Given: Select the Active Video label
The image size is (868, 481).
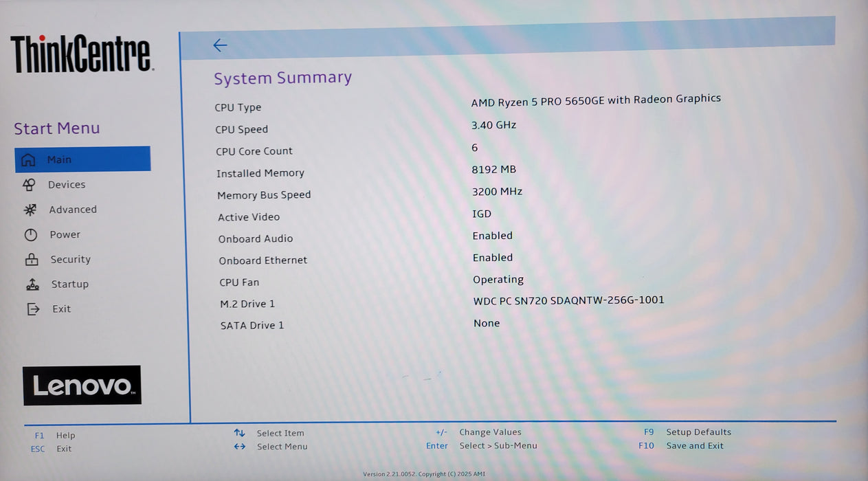Looking at the screenshot, I should (x=249, y=217).
